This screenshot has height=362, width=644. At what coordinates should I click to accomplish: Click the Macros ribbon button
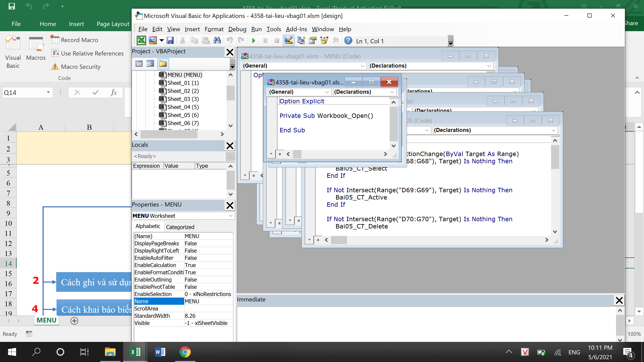tap(36, 49)
